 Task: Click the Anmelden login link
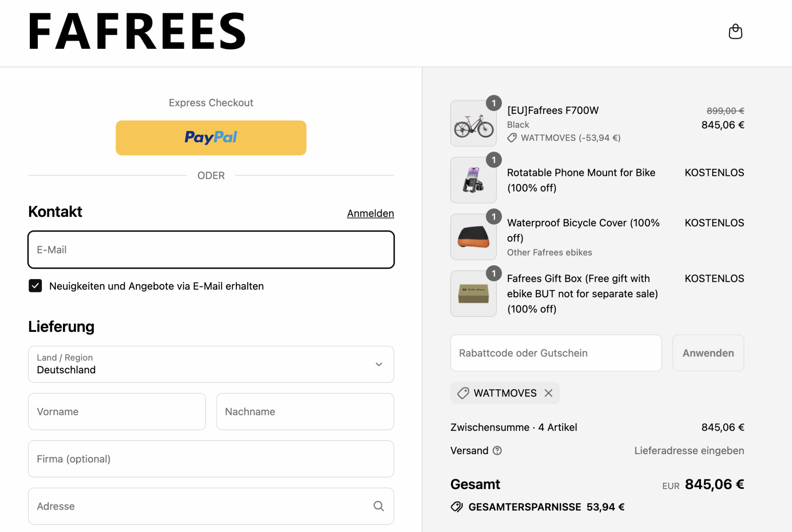click(x=370, y=213)
